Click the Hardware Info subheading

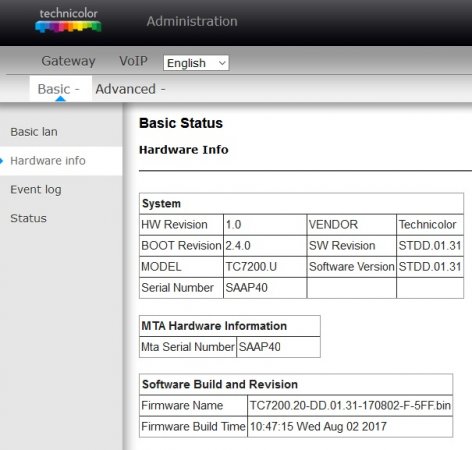point(184,150)
